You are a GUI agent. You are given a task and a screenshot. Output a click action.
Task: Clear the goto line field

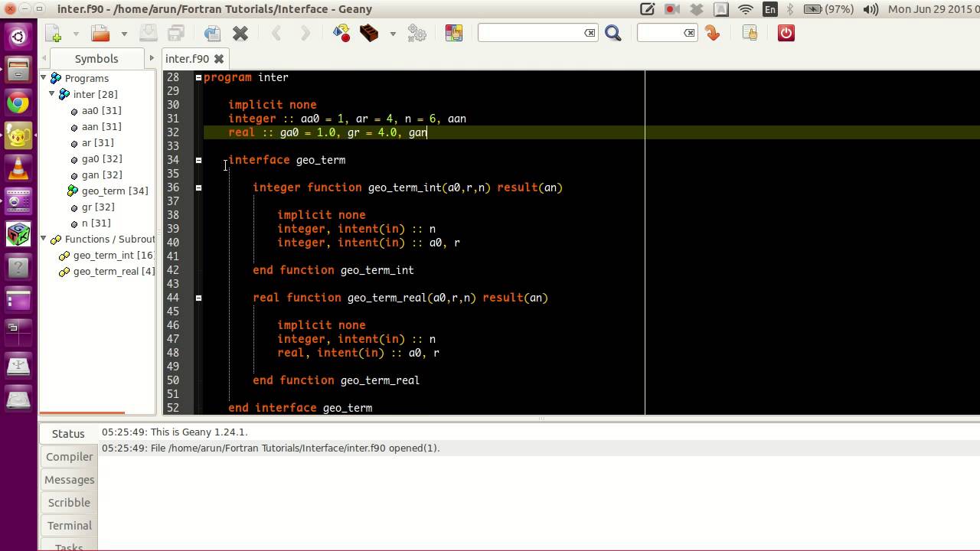(689, 33)
